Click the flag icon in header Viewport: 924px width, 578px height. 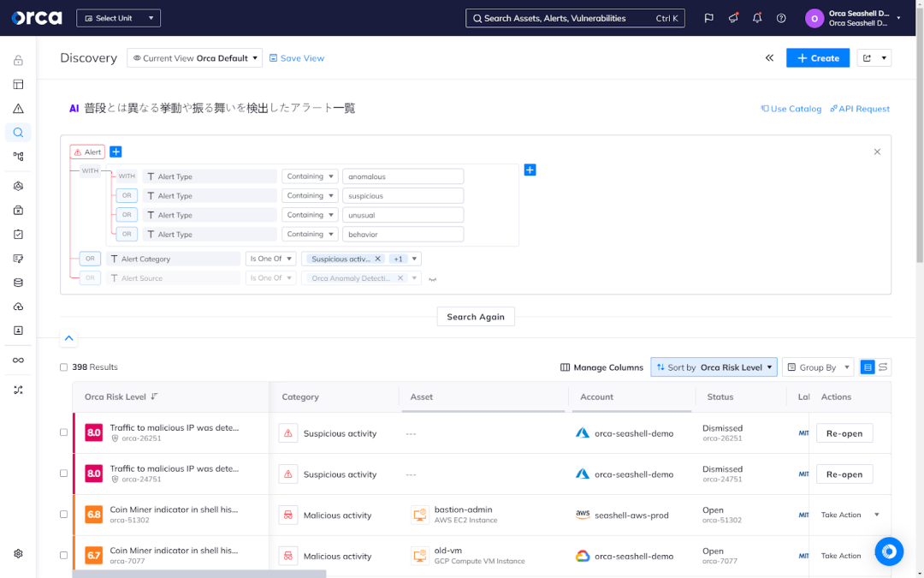pyautogui.click(x=709, y=18)
